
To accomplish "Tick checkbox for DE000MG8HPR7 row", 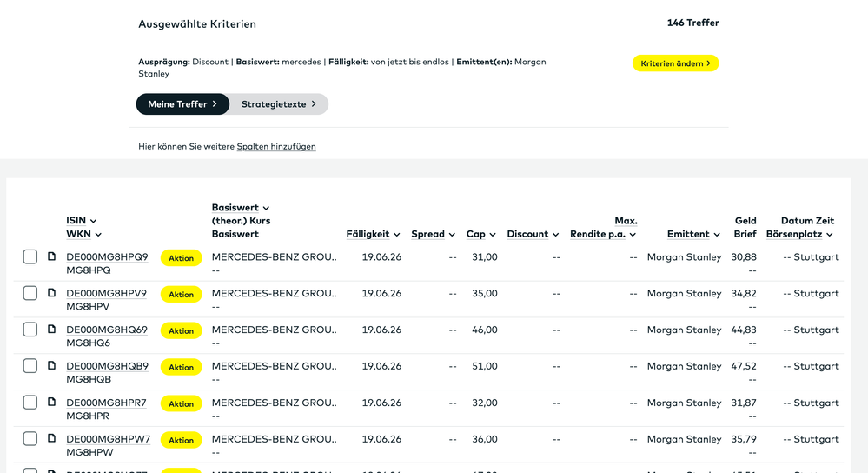I will point(30,403).
